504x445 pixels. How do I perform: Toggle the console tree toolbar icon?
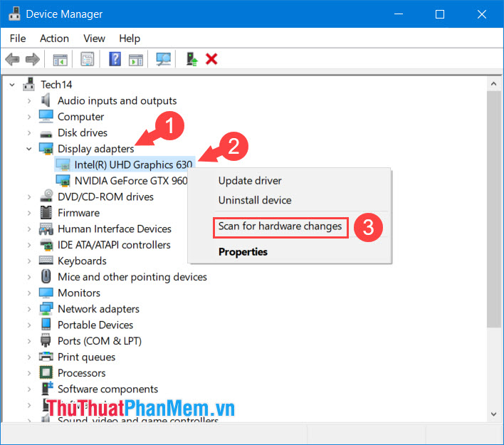click(x=60, y=60)
